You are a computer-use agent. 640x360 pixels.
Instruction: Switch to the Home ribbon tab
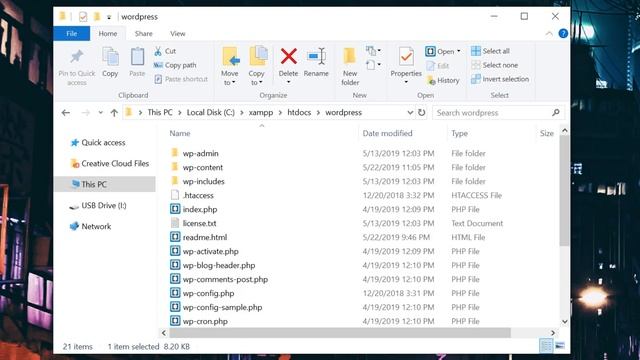pos(108,33)
